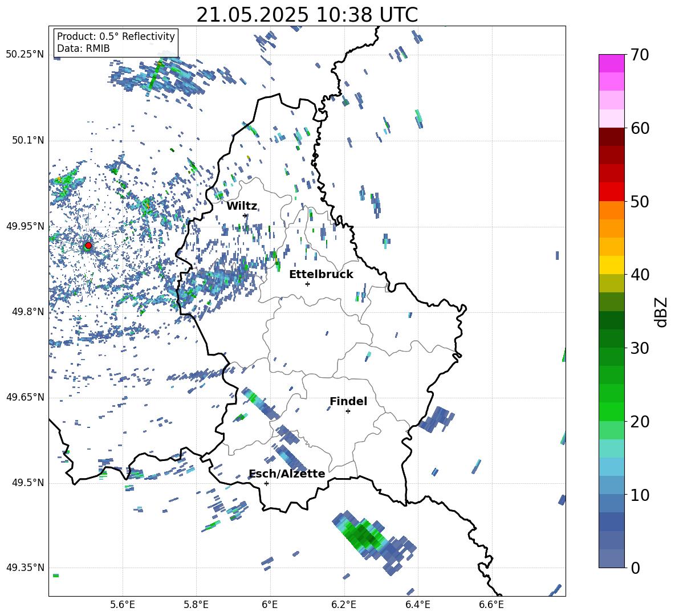Click the 50.1°N latitude label
This screenshot has width=675, height=616.
click(x=29, y=140)
